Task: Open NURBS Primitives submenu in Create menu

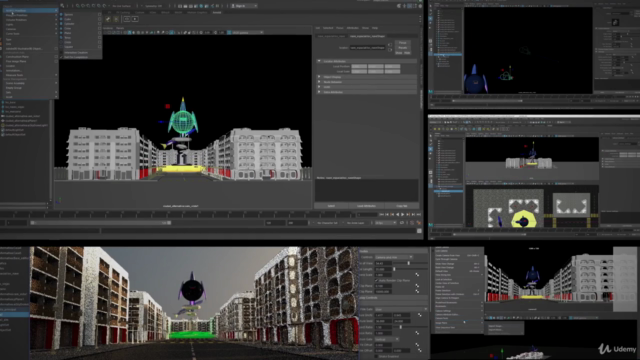Action: coord(31,11)
